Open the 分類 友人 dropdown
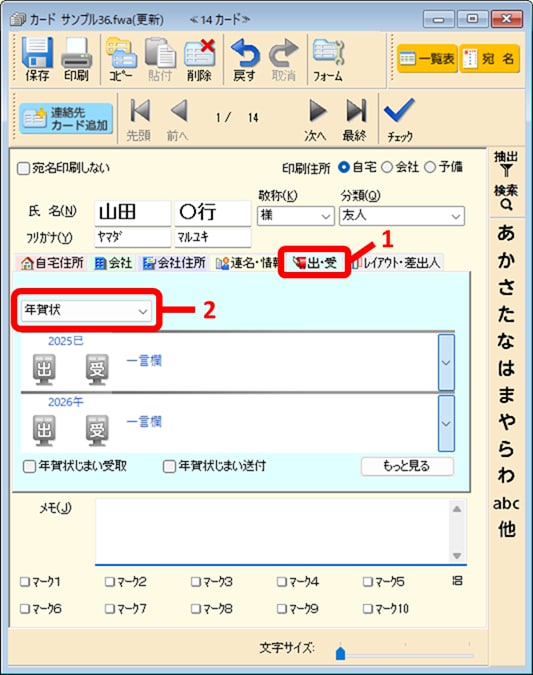 (402, 216)
